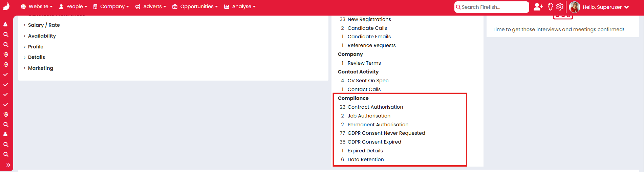Click the person icon beside People menu
The image size is (644, 172).
[x=61, y=6]
